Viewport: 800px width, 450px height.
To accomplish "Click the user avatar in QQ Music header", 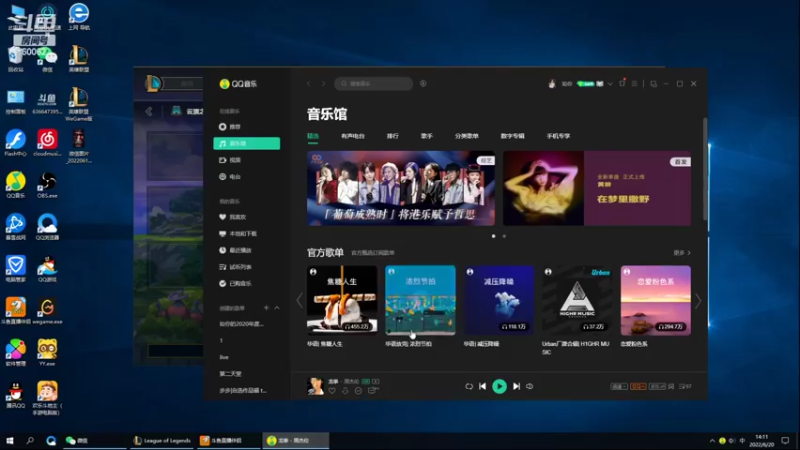I will click(552, 84).
